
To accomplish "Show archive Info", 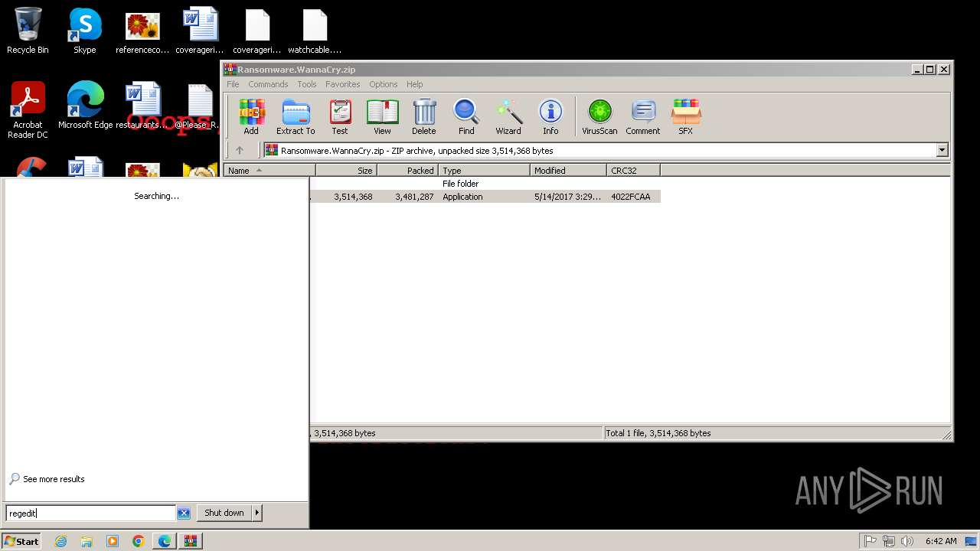I will (550, 117).
